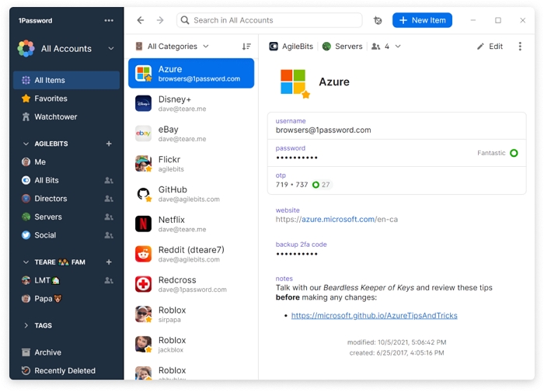The width and height of the screenshot is (544, 392).
Task: Click the sort order icon in the item list
Action: (x=246, y=47)
